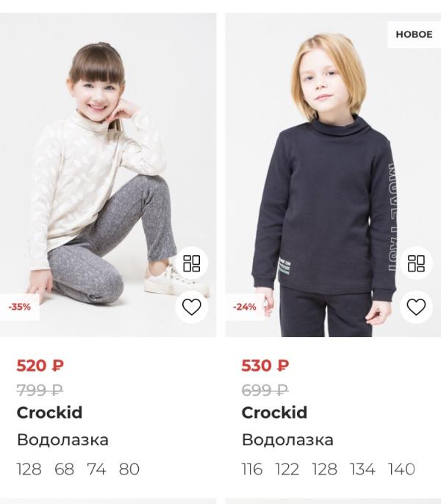Open the Crockid brand link under 520 ₽
Image resolution: width=441 pixels, height=504 pixels.
pyautogui.click(x=49, y=412)
